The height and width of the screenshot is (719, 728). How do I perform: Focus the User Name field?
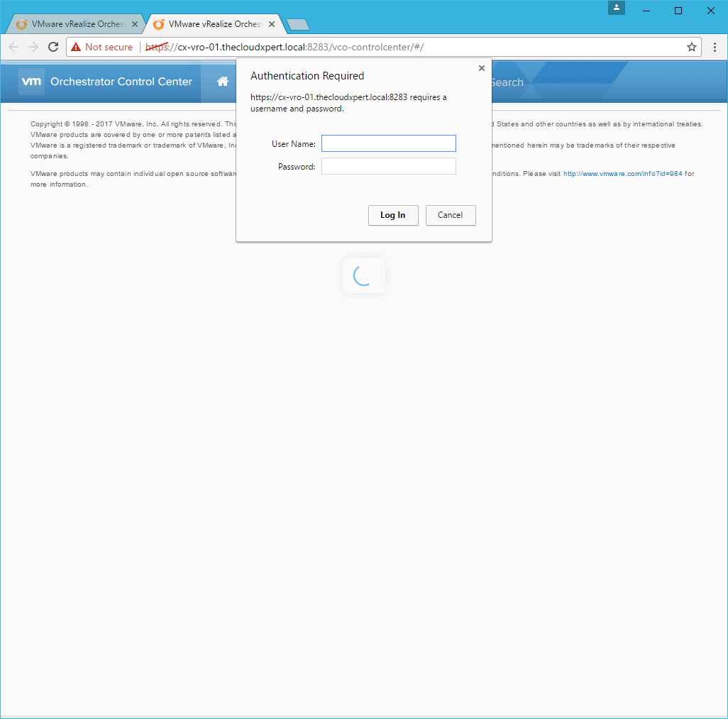[388, 143]
